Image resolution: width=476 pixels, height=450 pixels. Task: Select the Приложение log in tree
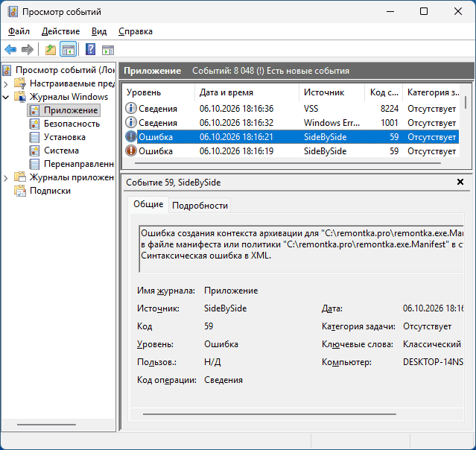(x=71, y=110)
